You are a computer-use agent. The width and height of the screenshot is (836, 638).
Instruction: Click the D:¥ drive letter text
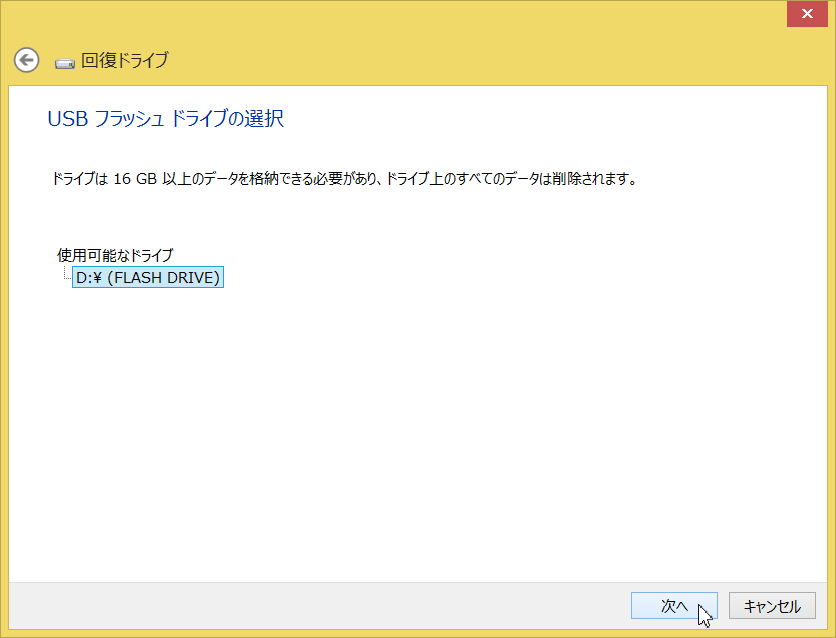(x=90, y=278)
